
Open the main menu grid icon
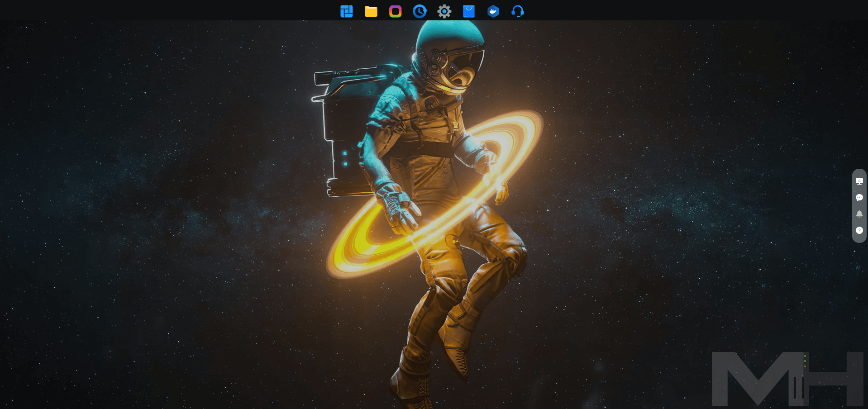pyautogui.click(x=347, y=11)
